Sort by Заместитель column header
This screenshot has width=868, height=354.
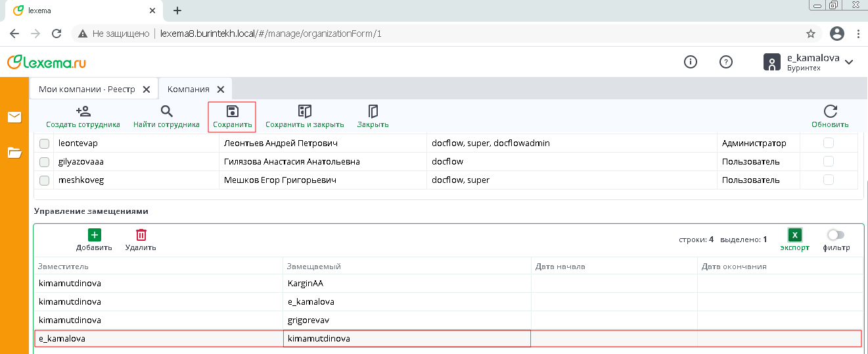click(64, 266)
